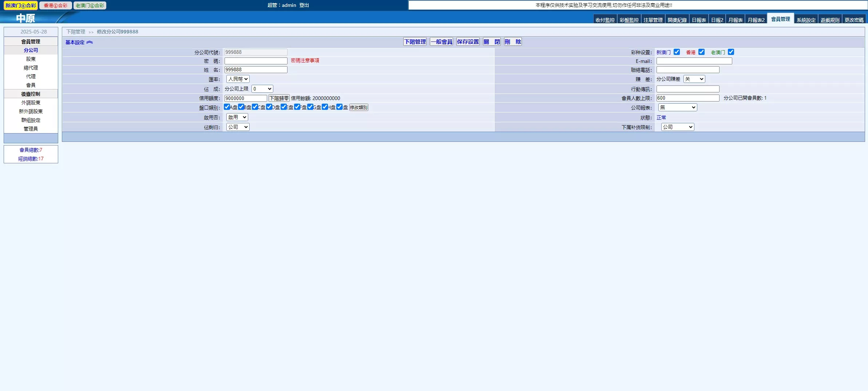Select 總代理 in the sidebar
This screenshot has width=868, height=391.
click(31, 68)
